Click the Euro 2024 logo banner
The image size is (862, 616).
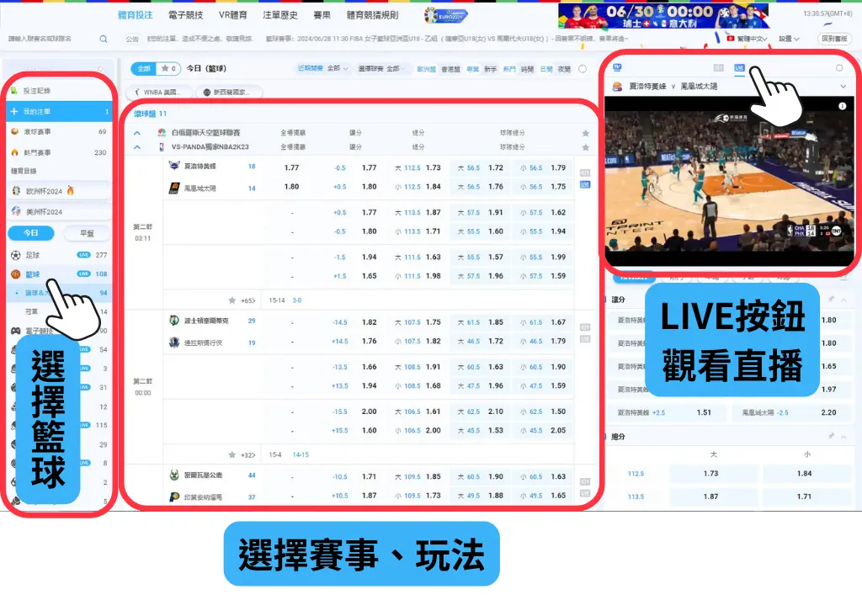pos(445,16)
